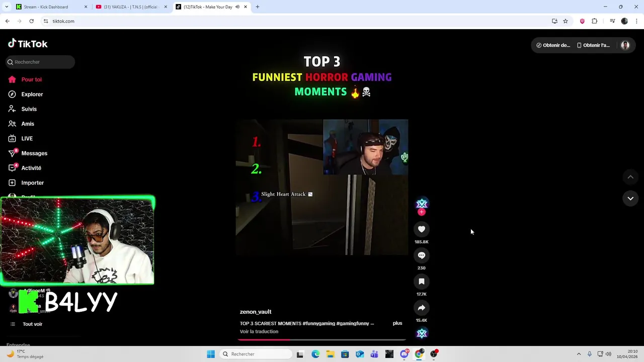Open the Explorer page
The height and width of the screenshot is (362, 644).
[31, 94]
